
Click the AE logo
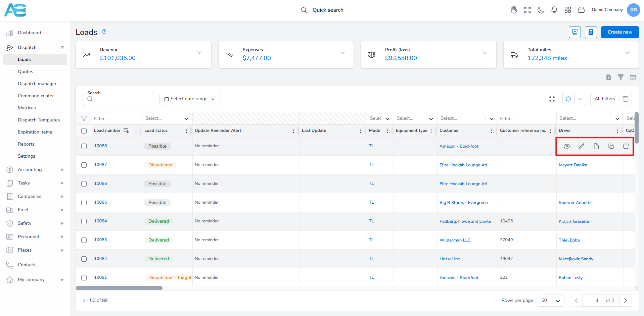(x=15, y=10)
